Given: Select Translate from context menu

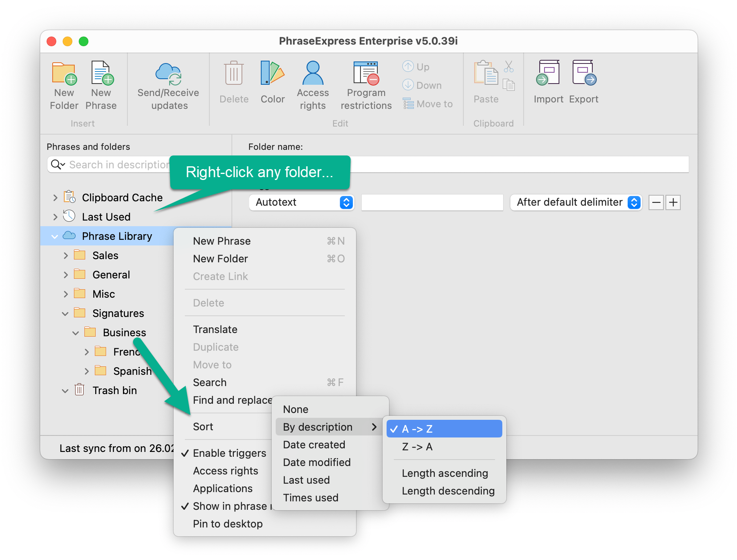Looking at the screenshot, I should [265, 329].
